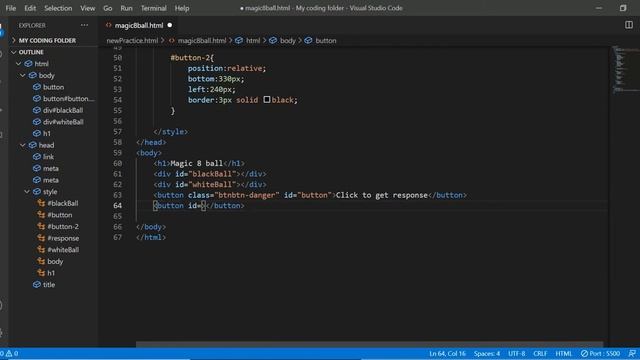This screenshot has height=360, width=640.
Task: Open the File menu
Action: (11, 8)
